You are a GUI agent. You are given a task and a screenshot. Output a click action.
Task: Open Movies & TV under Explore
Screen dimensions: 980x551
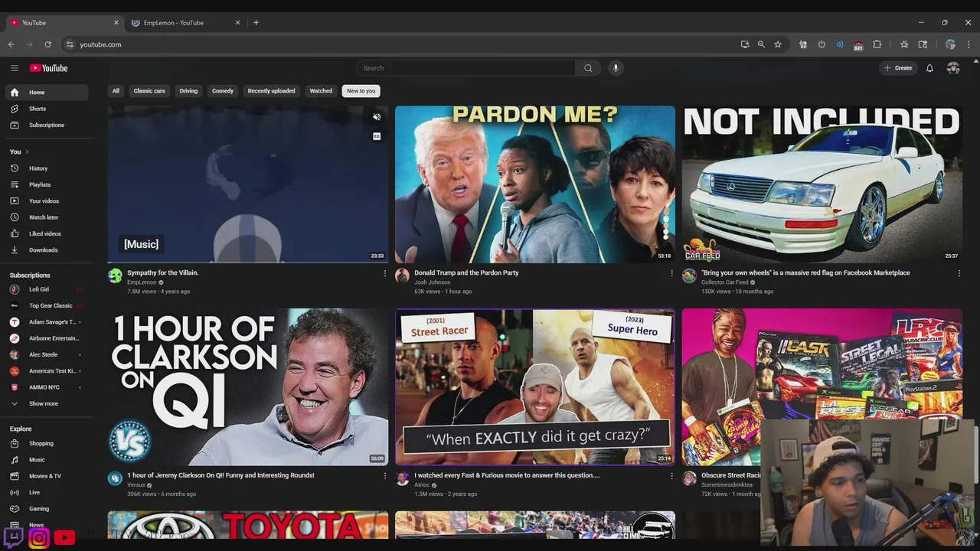click(x=47, y=476)
